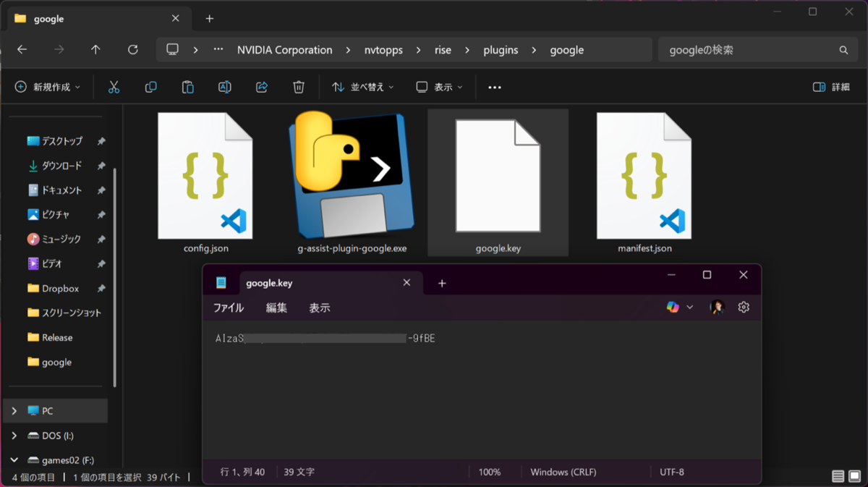Click rise in breadcrumb path

pos(443,50)
